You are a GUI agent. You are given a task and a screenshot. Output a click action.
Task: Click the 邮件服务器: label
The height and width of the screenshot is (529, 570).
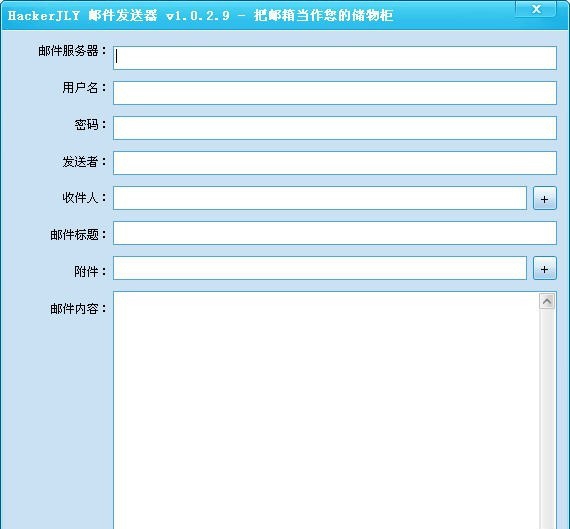[x=72, y=51]
